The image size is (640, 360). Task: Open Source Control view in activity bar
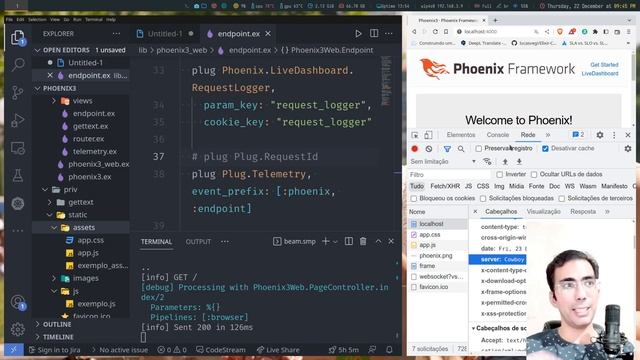[18, 93]
